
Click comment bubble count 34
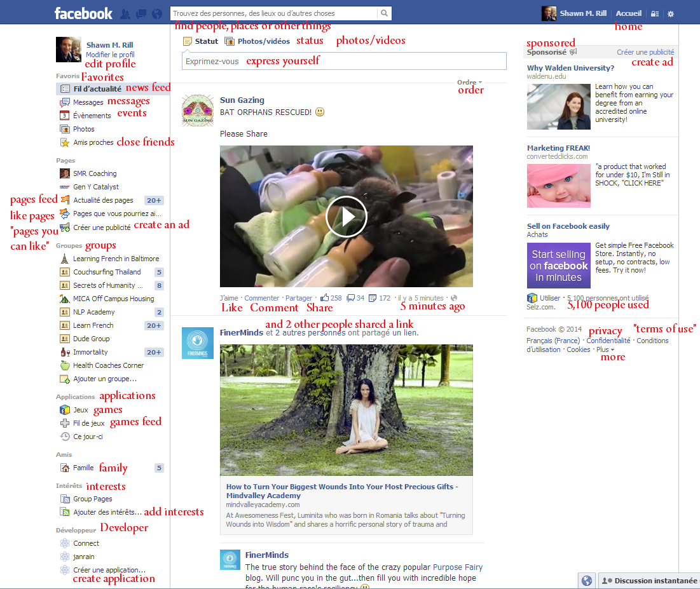(x=356, y=297)
